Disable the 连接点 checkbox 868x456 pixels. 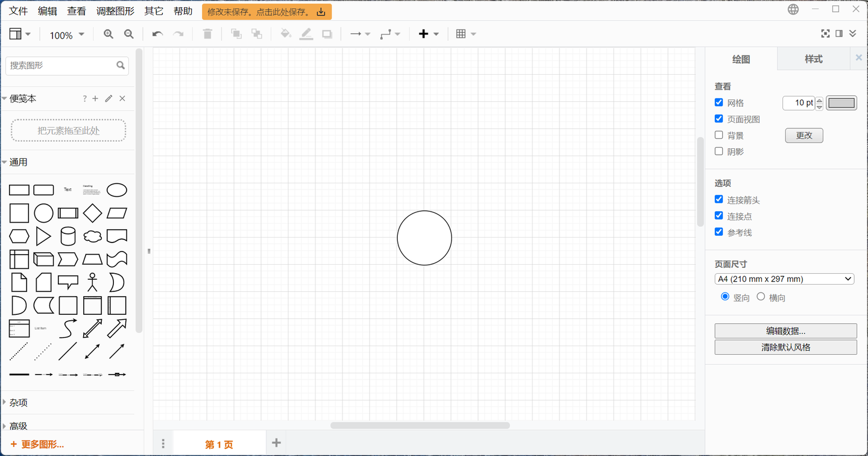click(719, 215)
